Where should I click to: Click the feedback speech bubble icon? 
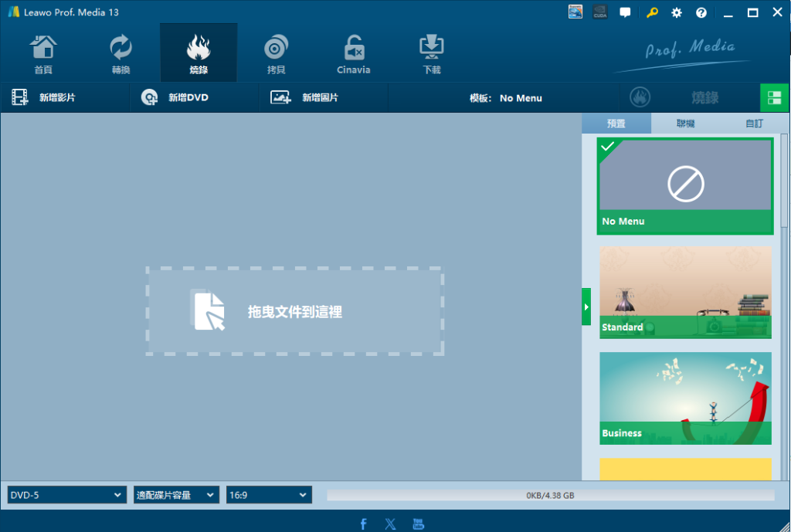(625, 12)
